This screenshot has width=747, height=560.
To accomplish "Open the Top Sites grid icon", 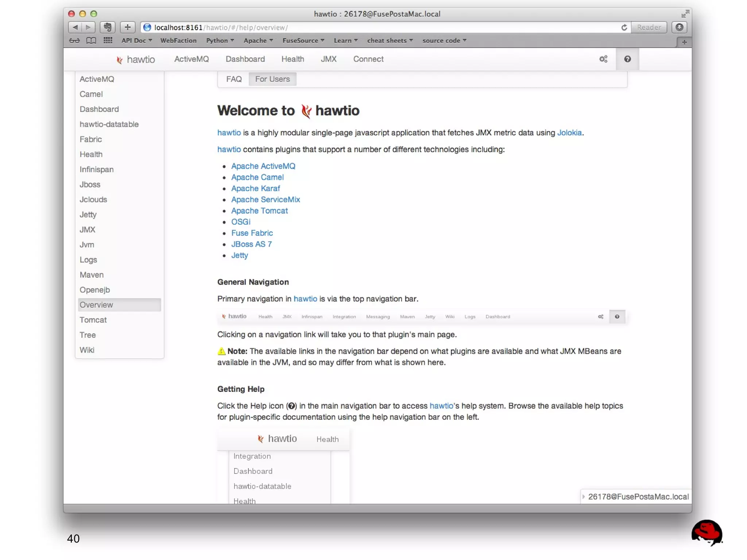I will coord(108,40).
